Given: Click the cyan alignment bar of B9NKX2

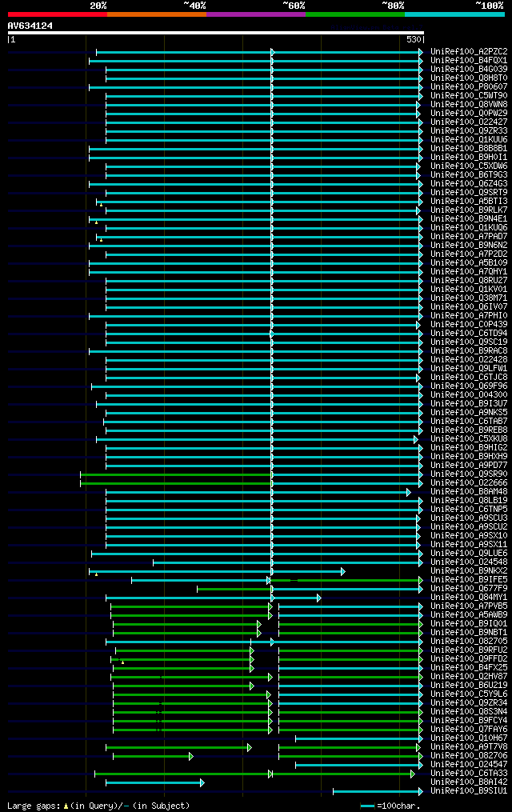Looking at the screenshot, I should 217,572.
